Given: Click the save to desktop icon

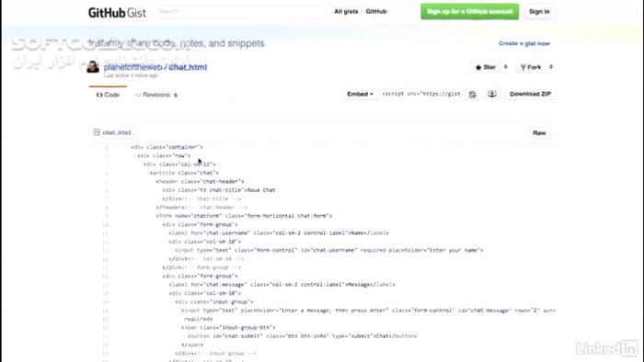Looking at the screenshot, I should click(492, 94).
